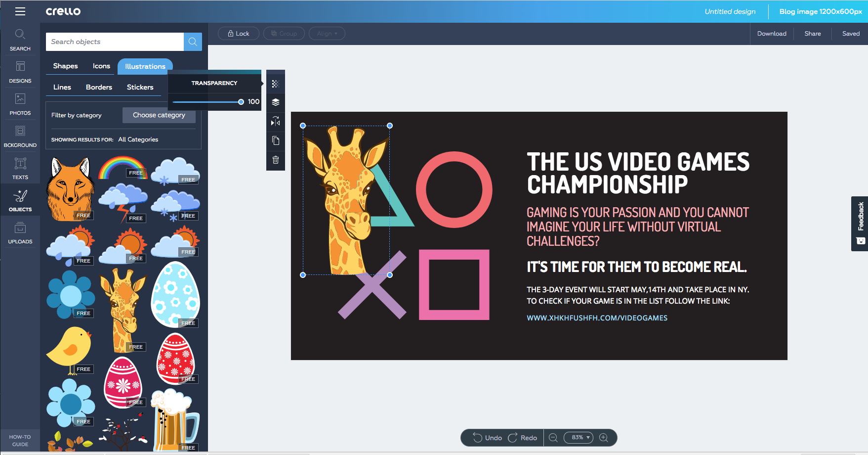Click the Search objects input field
Image resolution: width=868 pixels, height=455 pixels.
coord(115,42)
